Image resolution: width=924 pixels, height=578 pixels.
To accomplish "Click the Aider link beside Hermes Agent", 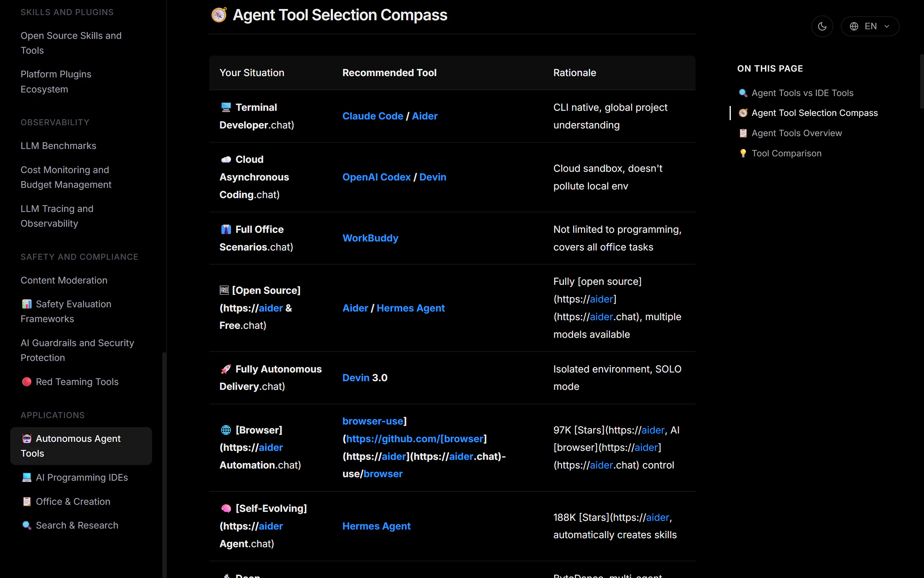I will tap(355, 308).
